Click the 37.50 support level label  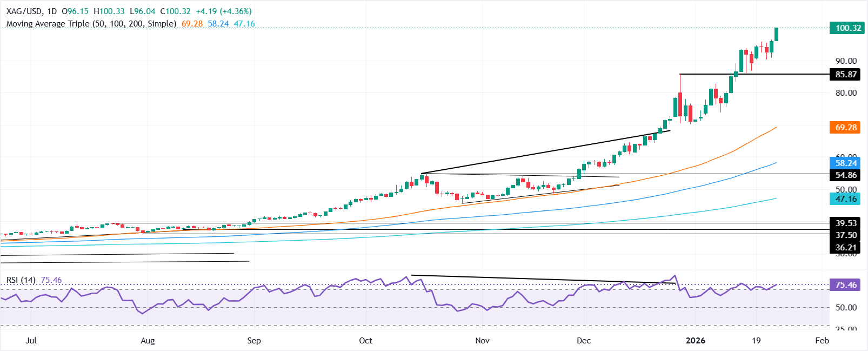click(x=846, y=235)
